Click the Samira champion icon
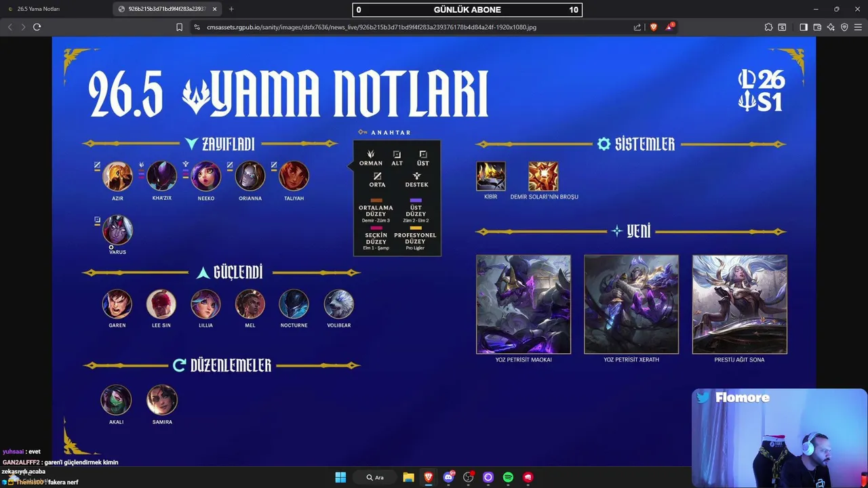The width and height of the screenshot is (868, 488). click(162, 400)
